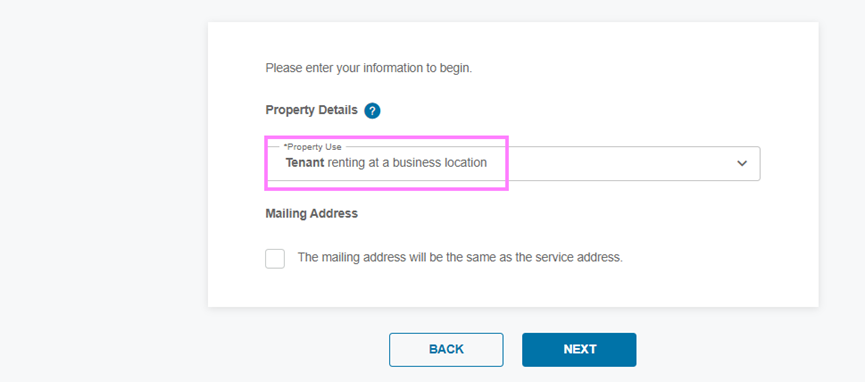This screenshot has width=865, height=382.
Task: Toggle the Mailing Address checkbox
Action: click(x=275, y=258)
